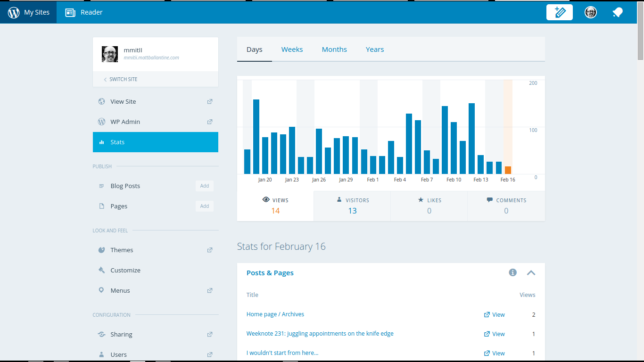
Task: Click external link icon next to Menus
Action: click(x=210, y=290)
